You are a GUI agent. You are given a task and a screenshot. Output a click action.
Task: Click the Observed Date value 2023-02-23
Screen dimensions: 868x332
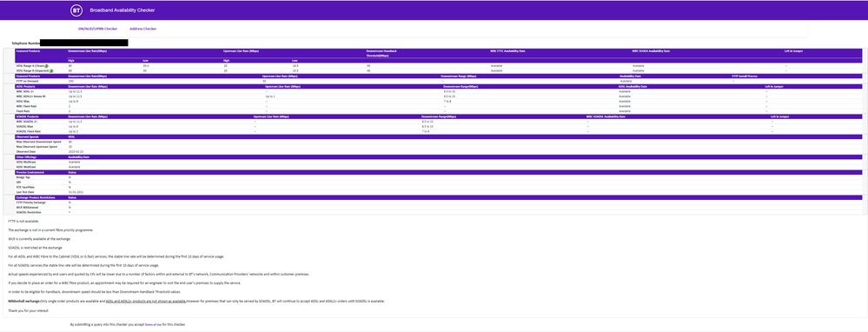point(75,151)
